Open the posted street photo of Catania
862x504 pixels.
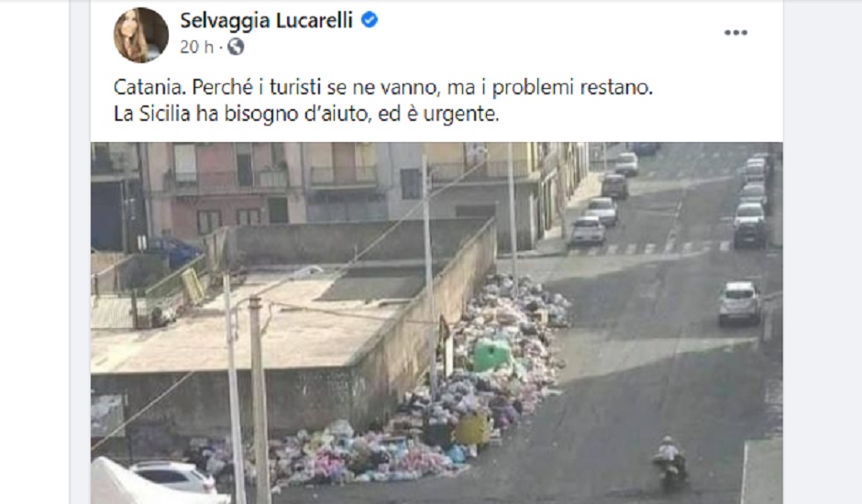437,323
